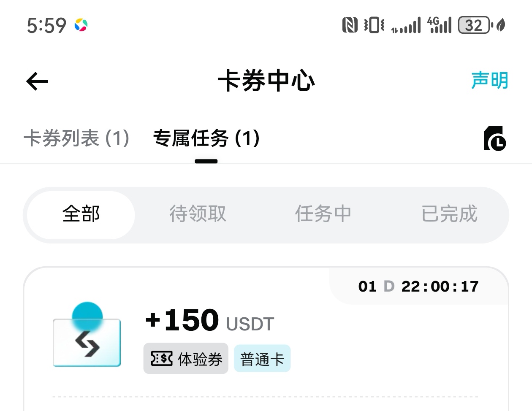Image resolution: width=532 pixels, height=411 pixels.
Task: Select the 任务中 filter option
Action: 323,214
